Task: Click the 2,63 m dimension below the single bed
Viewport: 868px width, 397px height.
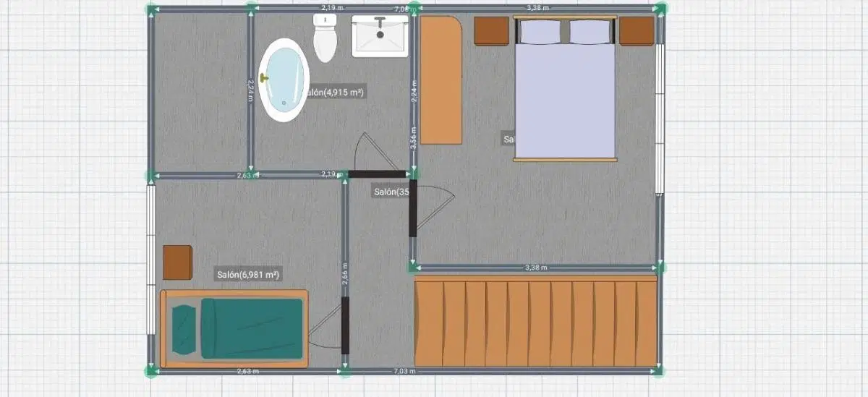Action: click(250, 371)
